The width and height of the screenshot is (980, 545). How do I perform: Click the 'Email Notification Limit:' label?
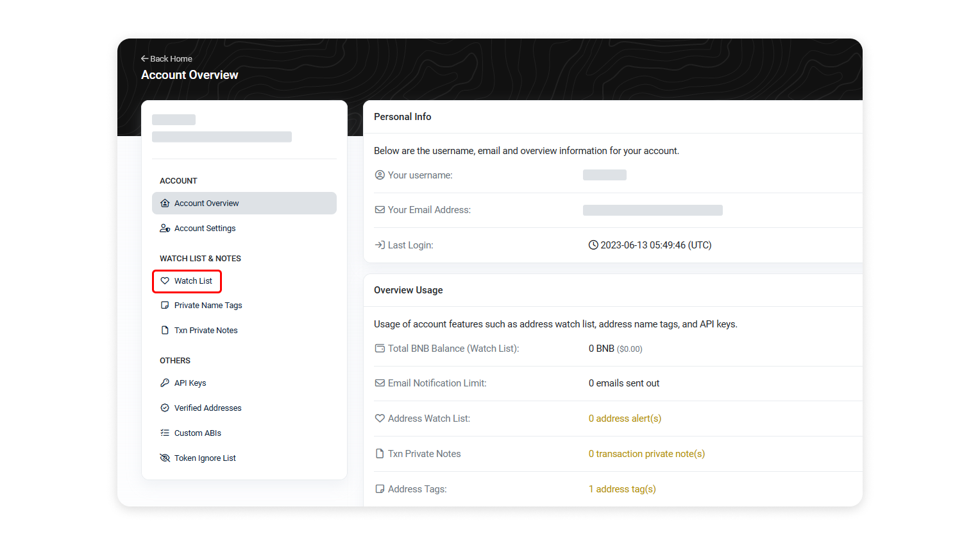437,383
